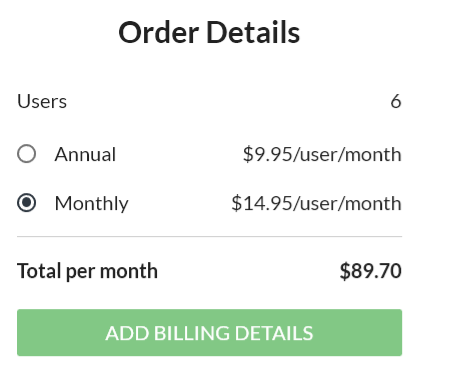
Task: Click the Order Details heading
Action: pyautogui.click(x=209, y=33)
